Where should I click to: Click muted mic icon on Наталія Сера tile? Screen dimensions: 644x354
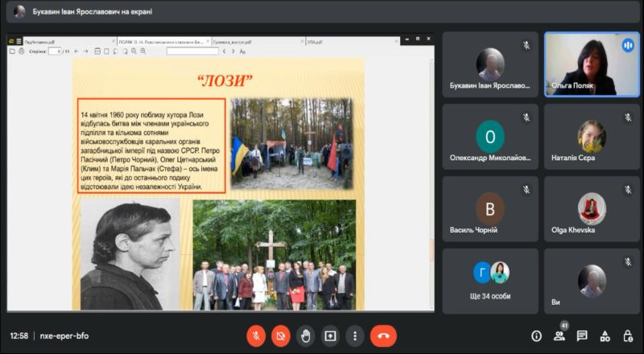(x=628, y=117)
